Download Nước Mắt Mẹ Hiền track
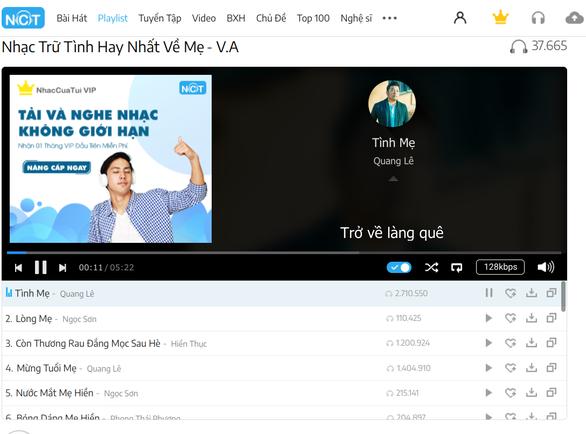Viewport: 586px width, 434px height. coord(531,393)
